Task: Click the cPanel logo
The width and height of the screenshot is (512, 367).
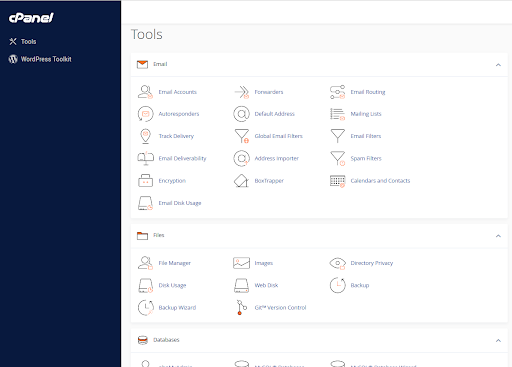Action: click(x=31, y=18)
